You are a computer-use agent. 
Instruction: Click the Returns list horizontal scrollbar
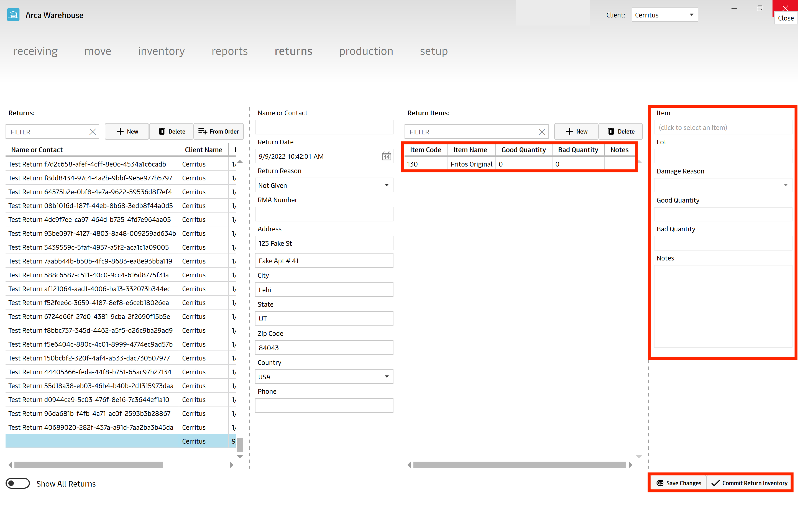pyautogui.click(x=89, y=465)
